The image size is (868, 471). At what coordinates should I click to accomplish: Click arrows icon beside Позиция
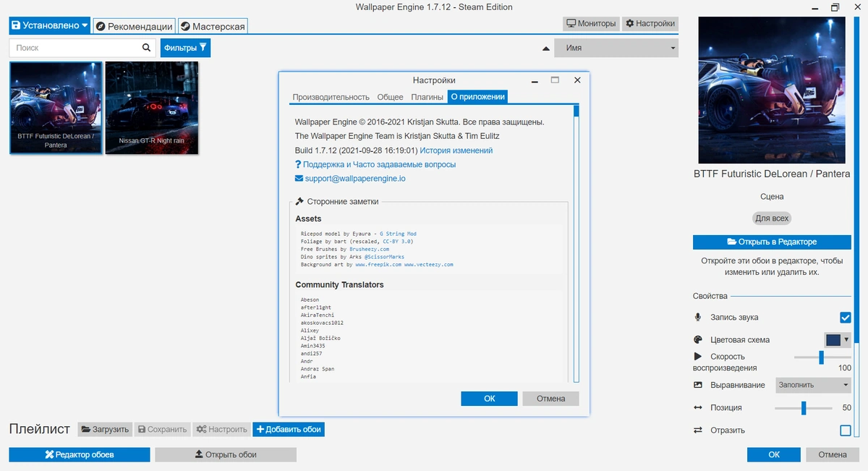coord(698,407)
